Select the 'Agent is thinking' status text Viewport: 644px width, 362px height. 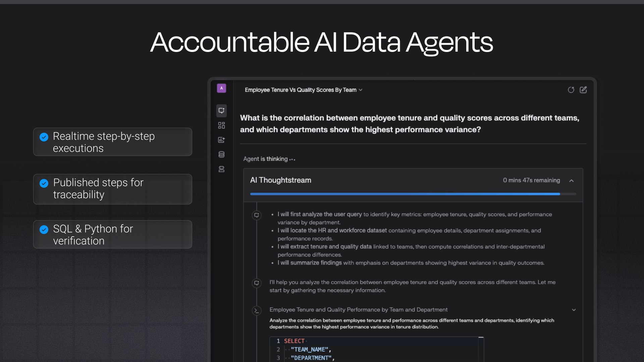tap(269, 159)
